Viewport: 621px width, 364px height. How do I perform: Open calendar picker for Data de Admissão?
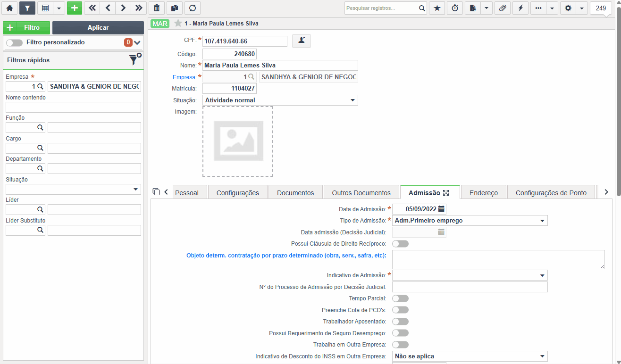(x=441, y=209)
